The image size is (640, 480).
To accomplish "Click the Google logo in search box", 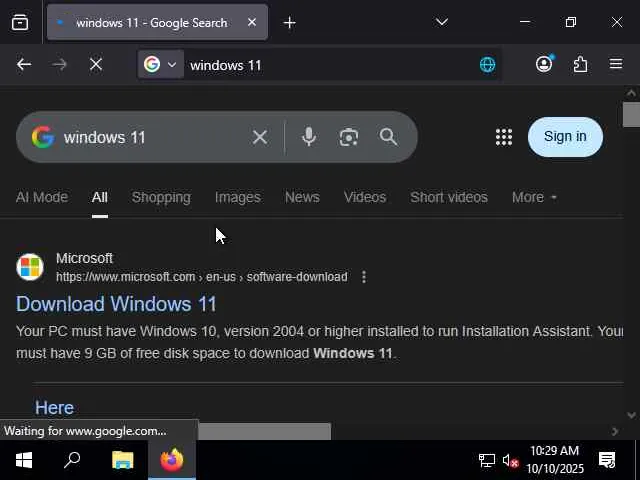I will (x=43, y=137).
